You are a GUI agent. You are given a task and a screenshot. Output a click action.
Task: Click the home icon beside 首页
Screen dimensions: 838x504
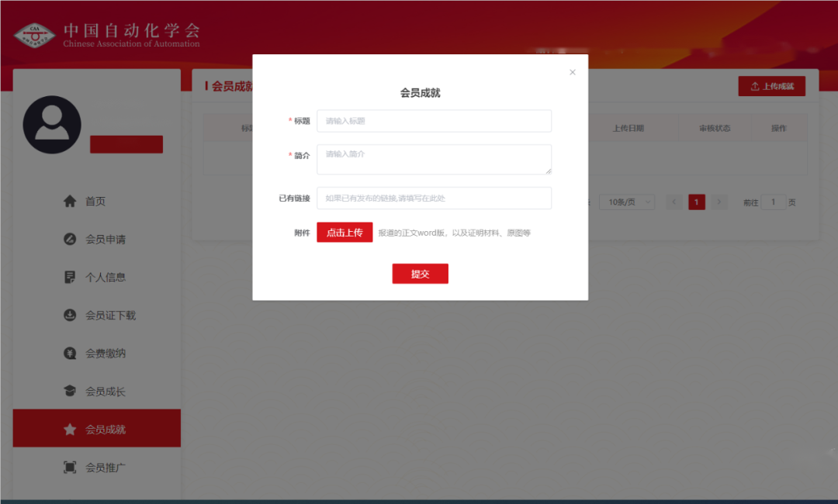coord(70,202)
